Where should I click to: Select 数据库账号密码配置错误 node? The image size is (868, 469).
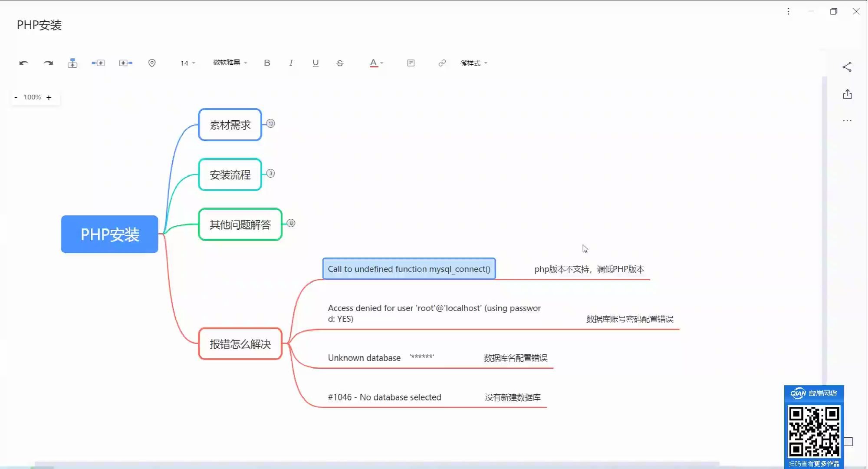pos(630,319)
